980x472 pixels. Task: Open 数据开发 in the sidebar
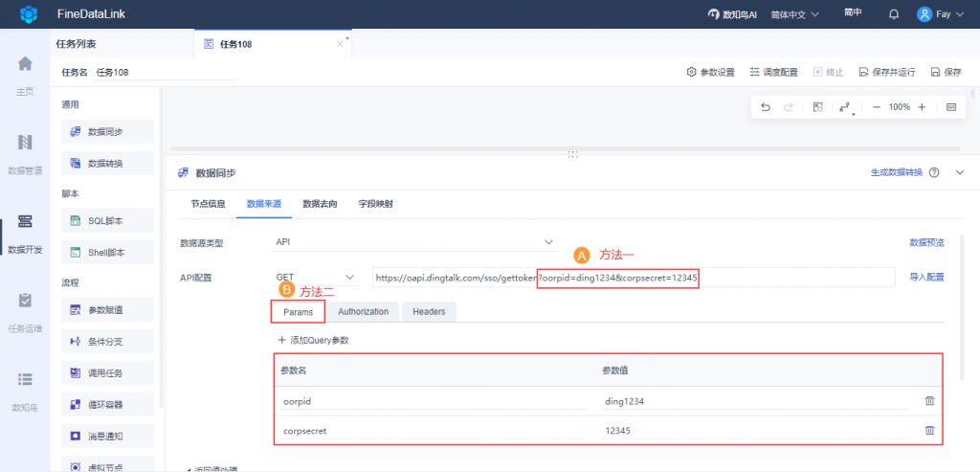click(25, 233)
